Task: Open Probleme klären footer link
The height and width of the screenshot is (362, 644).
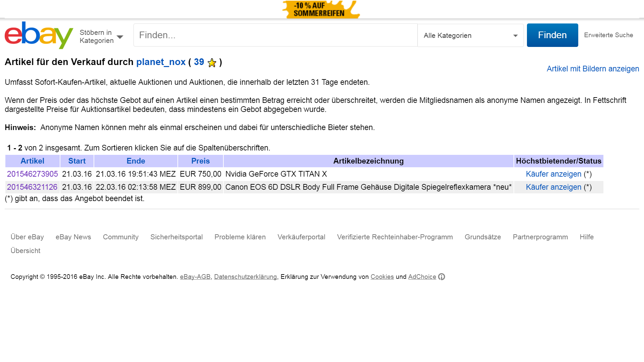Action: click(240, 237)
